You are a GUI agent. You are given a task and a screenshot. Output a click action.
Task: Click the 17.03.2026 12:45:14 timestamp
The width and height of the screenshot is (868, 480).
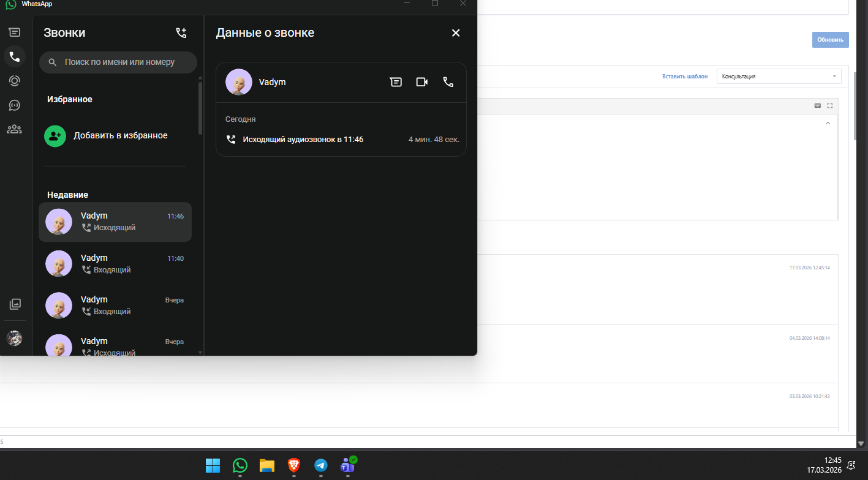(x=810, y=268)
